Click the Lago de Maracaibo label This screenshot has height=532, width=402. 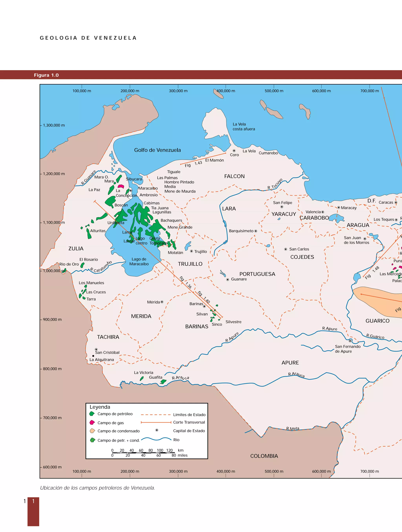(x=139, y=261)
